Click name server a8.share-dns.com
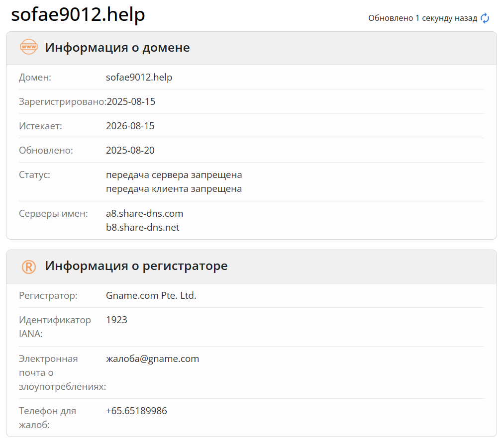504x440 pixels. pyautogui.click(x=145, y=214)
